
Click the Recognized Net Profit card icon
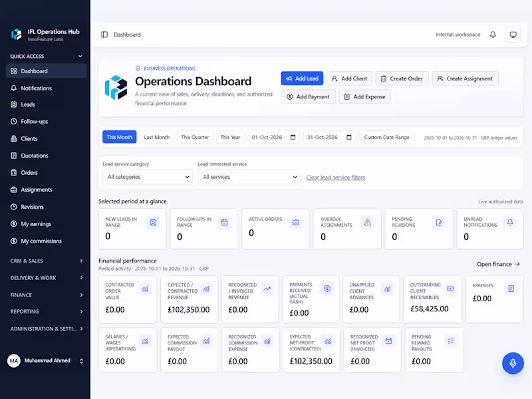(x=389, y=341)
